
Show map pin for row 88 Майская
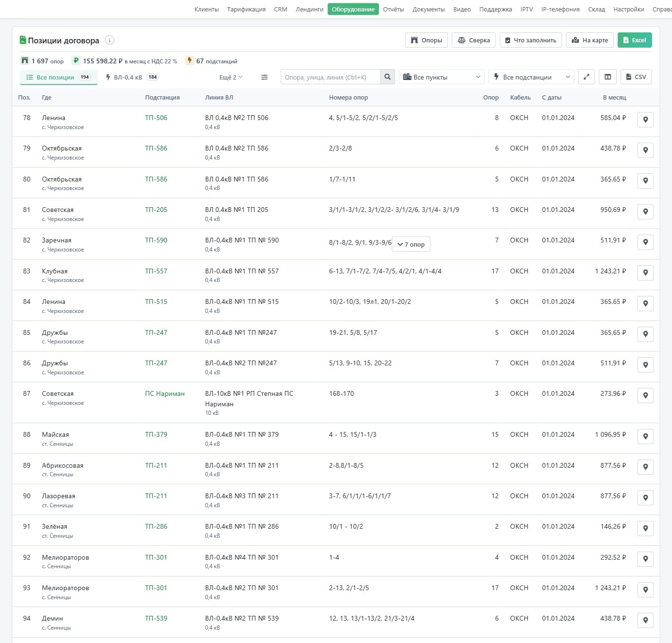pos(645,436)
